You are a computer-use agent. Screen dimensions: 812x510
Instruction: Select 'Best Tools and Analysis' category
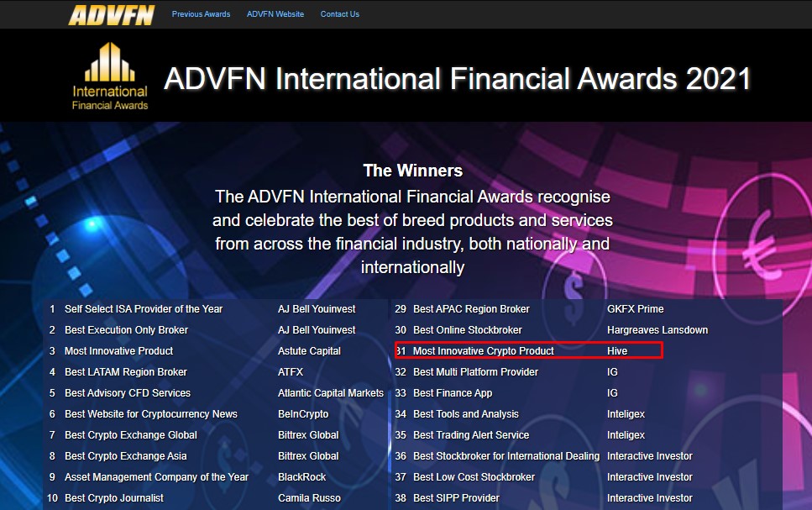point(466,414)
